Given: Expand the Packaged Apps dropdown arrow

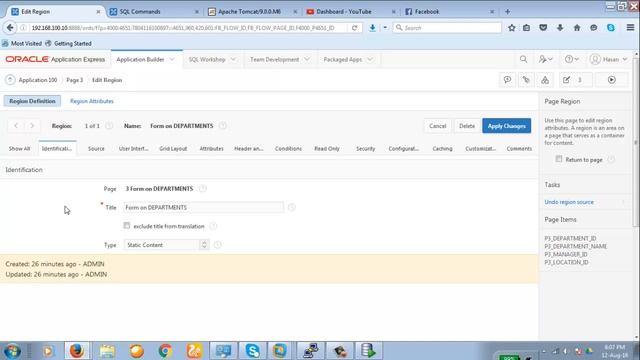Looking at the screenshot, I should click(370, 59).
